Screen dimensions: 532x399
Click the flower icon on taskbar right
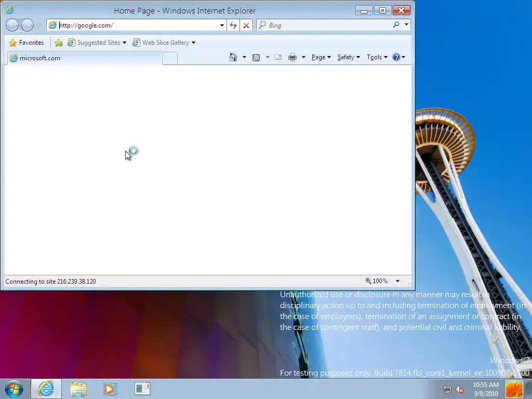[x=514, y=389]
